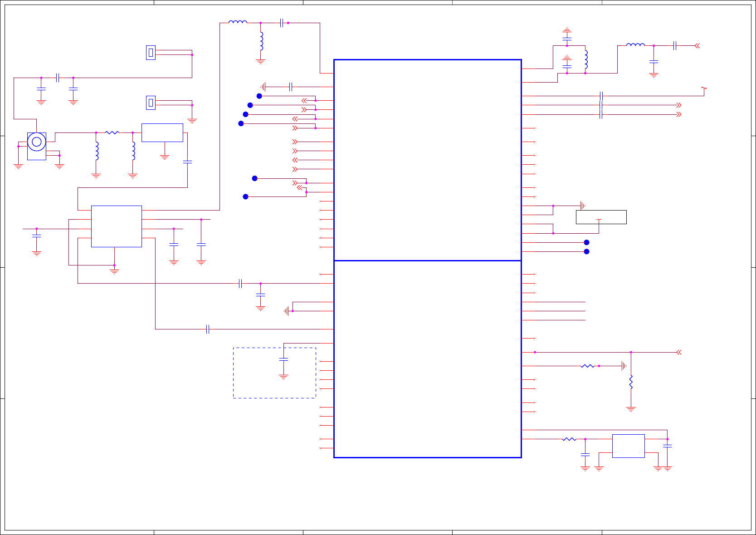The width and height of the screenshot is (756, 535).
Task: Select the off-page port arrow at top-right corner
Action: tap(697, 45)
